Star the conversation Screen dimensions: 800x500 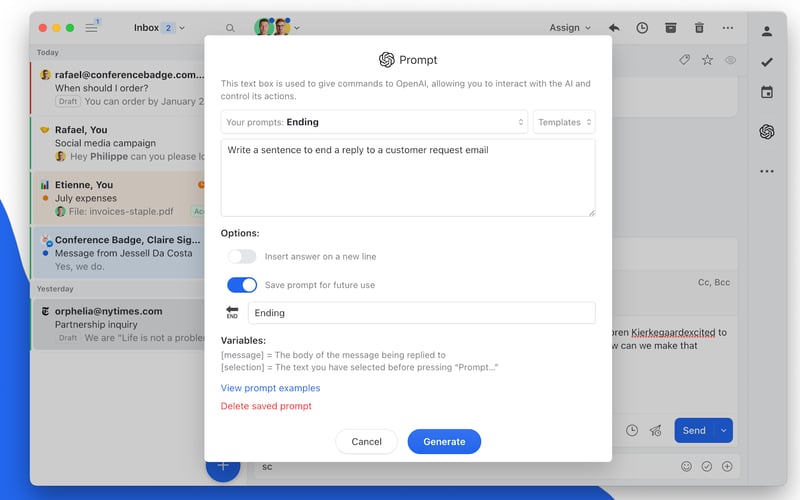pos(707,60)
